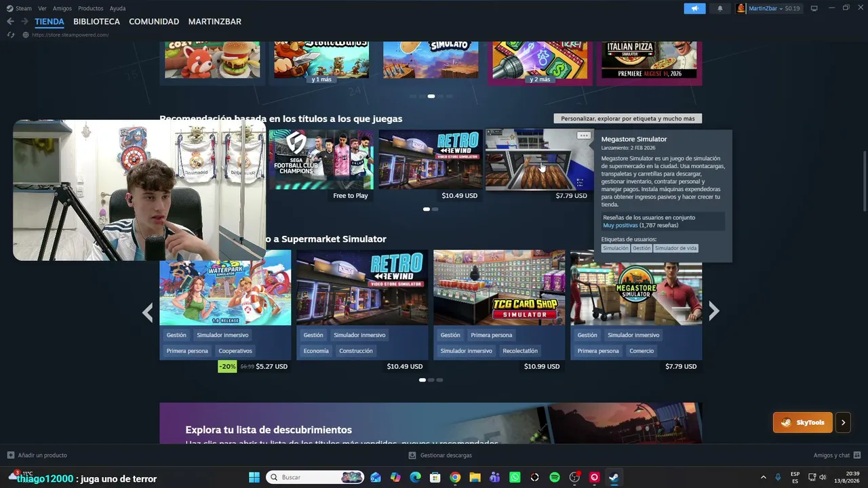The height and width of the screenshot is (488, 868).
Task: Click the -20% Waterpark Simulator discount price
Action: pyautogui.click(x=253, y=367)
